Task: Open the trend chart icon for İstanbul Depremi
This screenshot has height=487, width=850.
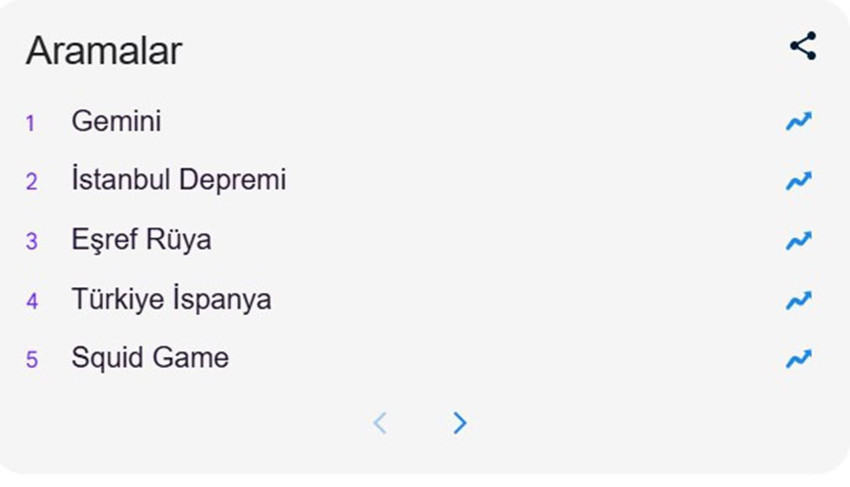Action: pos(798,181)
